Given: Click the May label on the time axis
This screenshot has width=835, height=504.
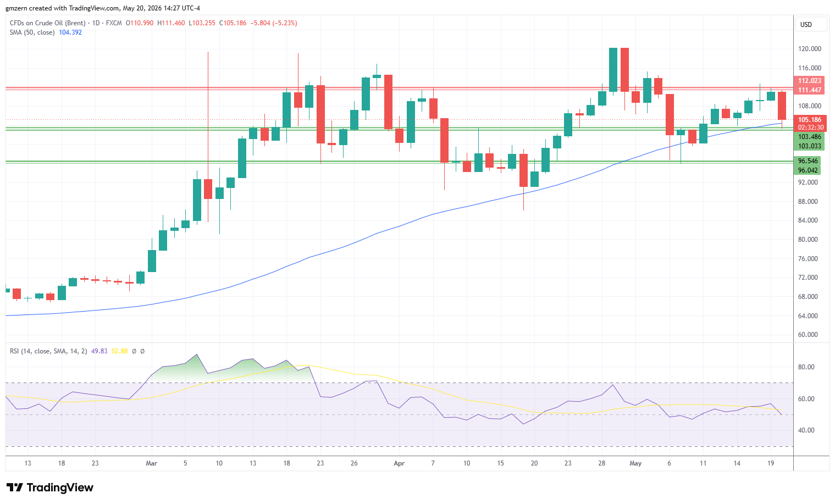Looking at the screenshot, I should (635, 463).
